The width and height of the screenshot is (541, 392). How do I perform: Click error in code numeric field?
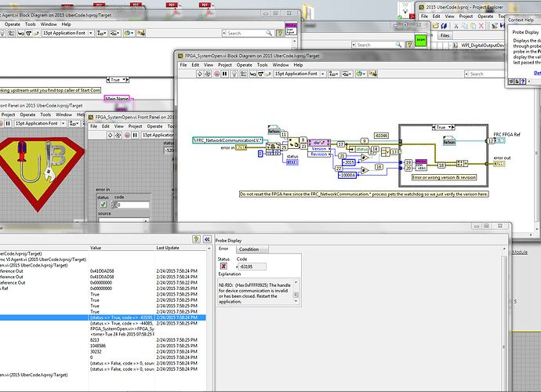133,205
